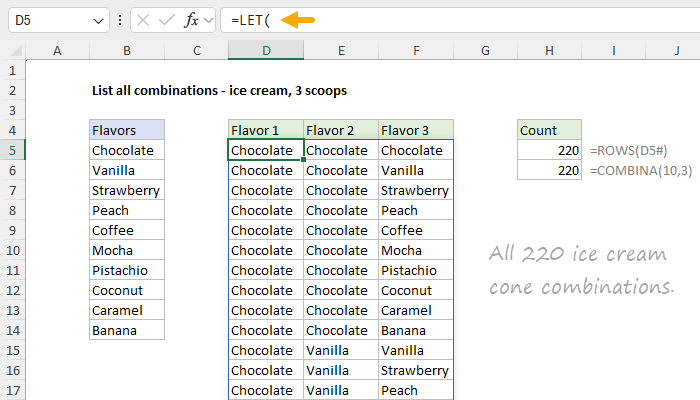Select 'Pistachio' in Flavor 3 row 11

point(416,271)
